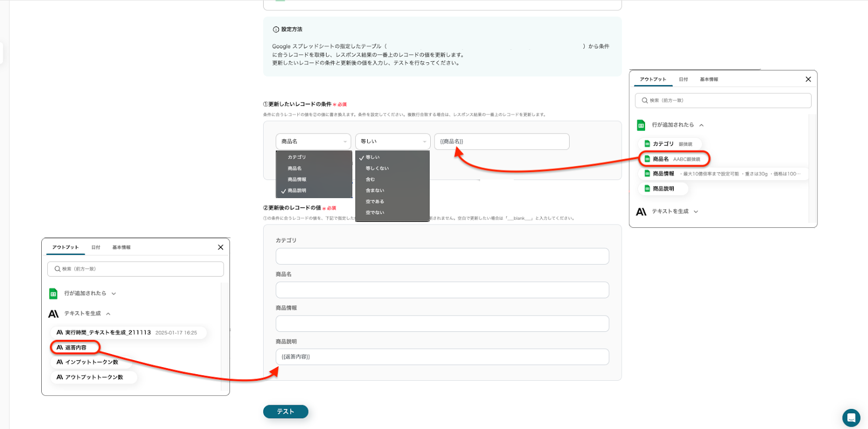
Task: Pick the インプットトークン数 output chip
Action: coord(91,362)
